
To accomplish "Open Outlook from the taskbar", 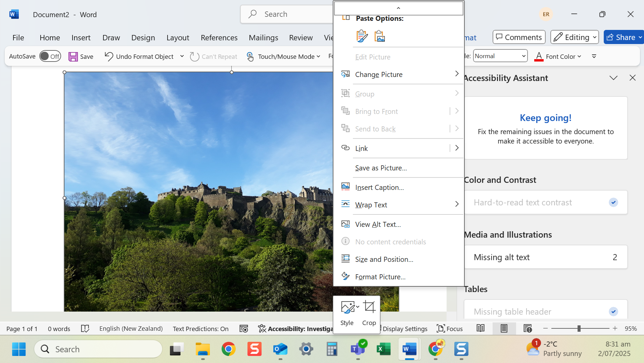I will click(x=280, y=349).
